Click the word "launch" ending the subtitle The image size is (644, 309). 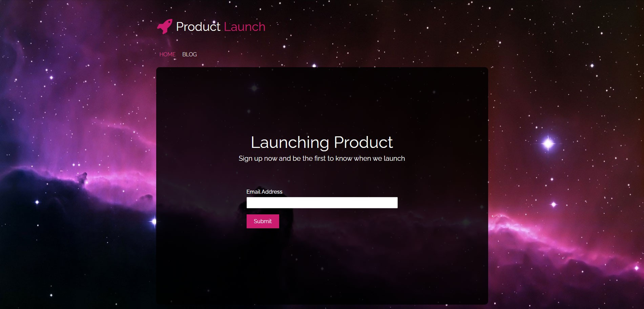(x=394, y=158)
